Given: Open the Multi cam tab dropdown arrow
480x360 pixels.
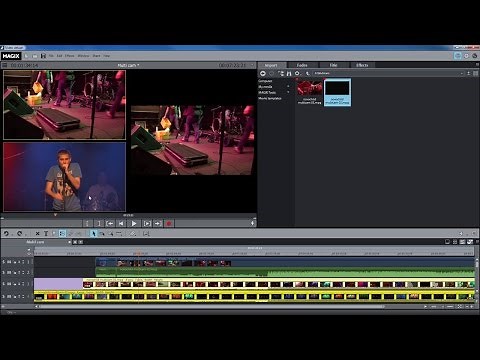Looking at the screenshot, I should coord(69,242).
